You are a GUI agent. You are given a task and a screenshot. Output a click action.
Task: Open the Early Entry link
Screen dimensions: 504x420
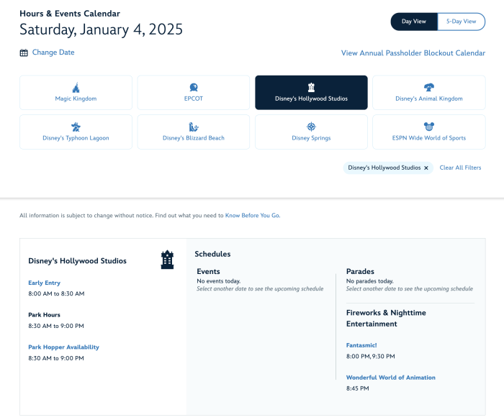coord(45,283)
